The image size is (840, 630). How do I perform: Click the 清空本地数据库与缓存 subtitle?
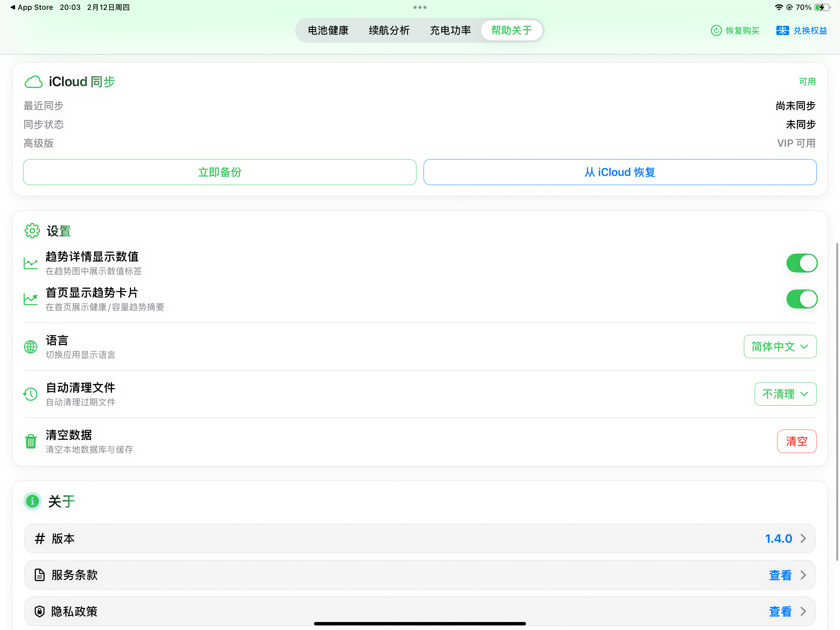click(x=89, y=449)
